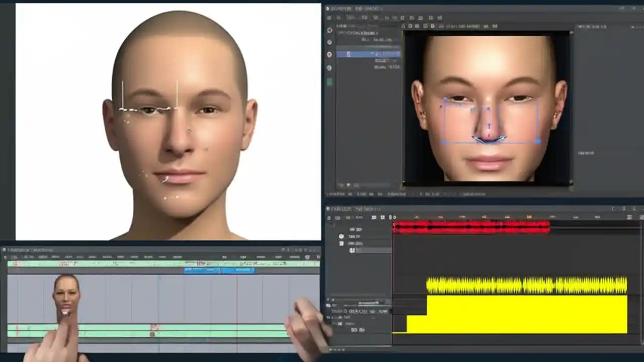Toggle visibility of the selected nose control layer
The height and width of the screenshot is (362, 644).
(330, 54)
